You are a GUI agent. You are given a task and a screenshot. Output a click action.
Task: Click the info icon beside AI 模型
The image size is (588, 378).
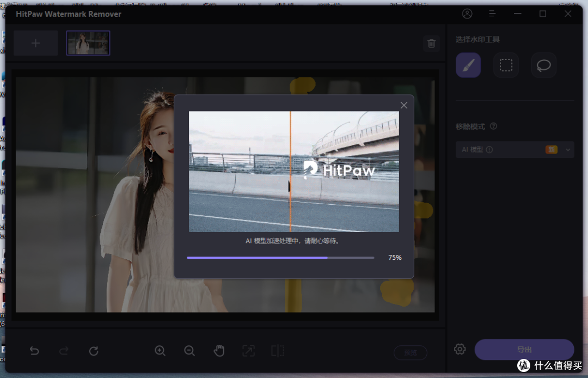click(x=489, y=150)
